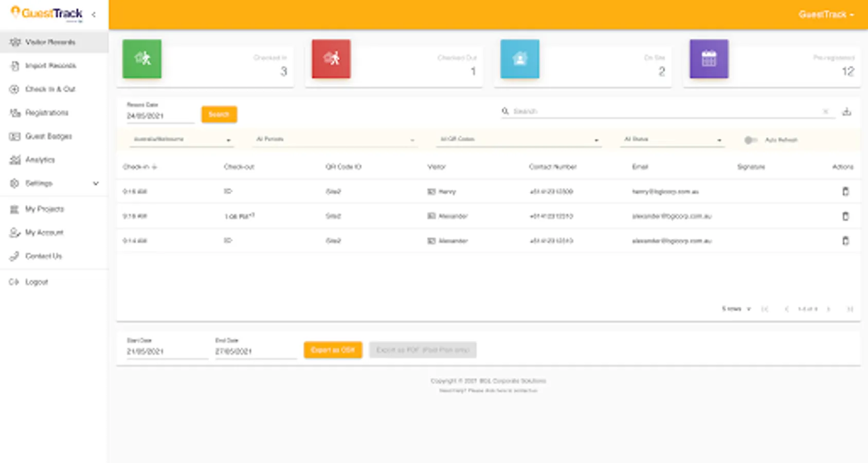Screen dimensions: 868x463
Task: Click the End Date field
Action: coord(256,351)
